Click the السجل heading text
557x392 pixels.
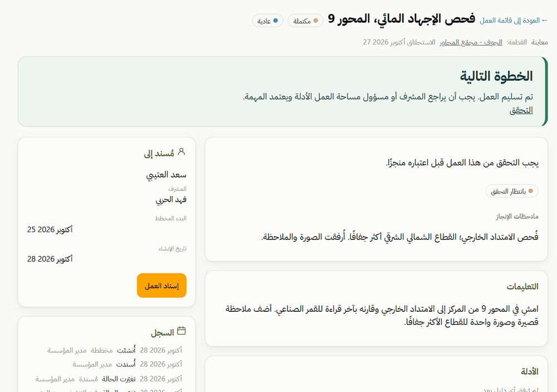(162, 333)
